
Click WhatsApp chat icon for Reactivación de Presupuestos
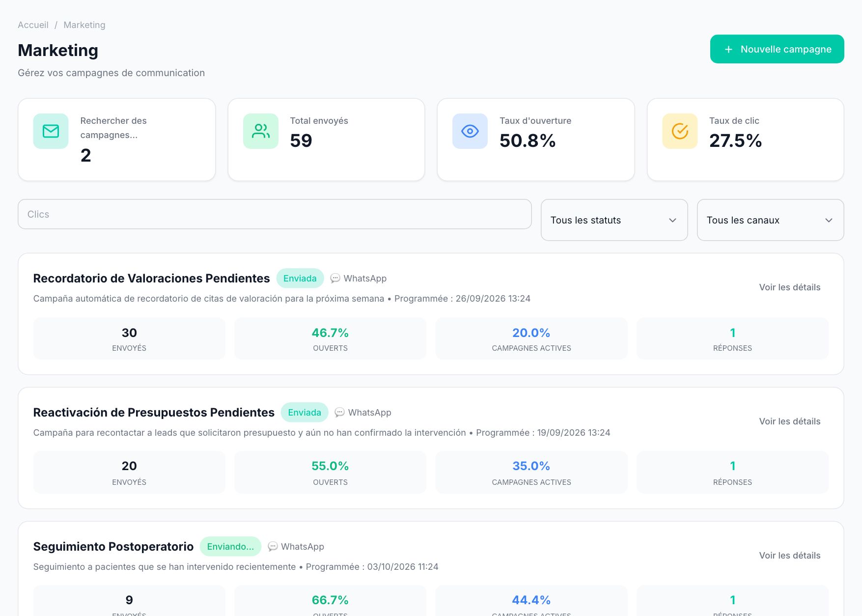[339, 413]
